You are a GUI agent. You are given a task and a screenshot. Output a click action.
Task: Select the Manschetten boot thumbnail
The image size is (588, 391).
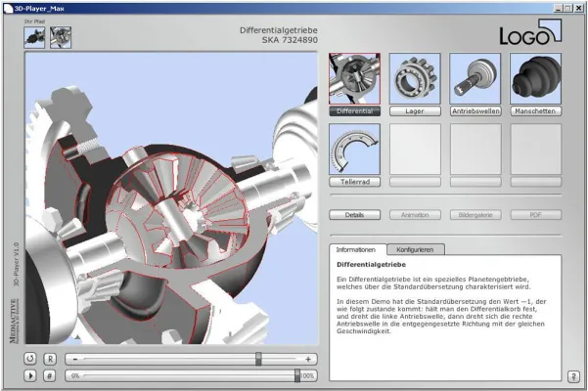tap(536, 78)
